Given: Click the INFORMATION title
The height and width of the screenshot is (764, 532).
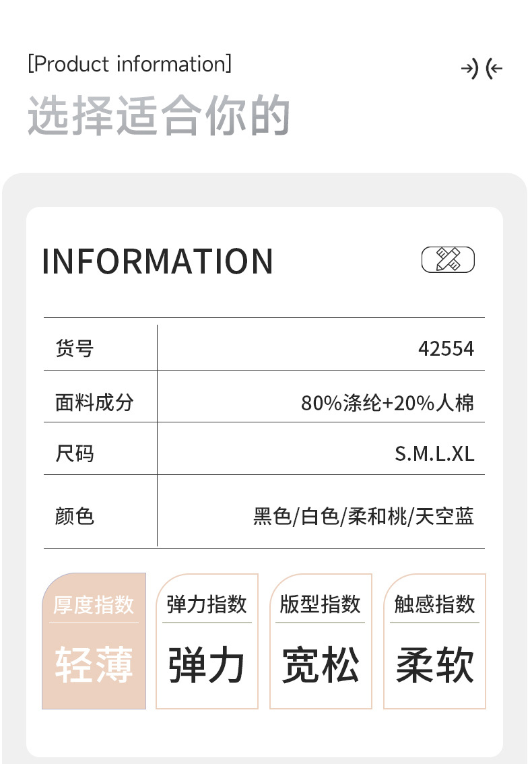Looking at the screenshot, I should (x=158, y=261).
